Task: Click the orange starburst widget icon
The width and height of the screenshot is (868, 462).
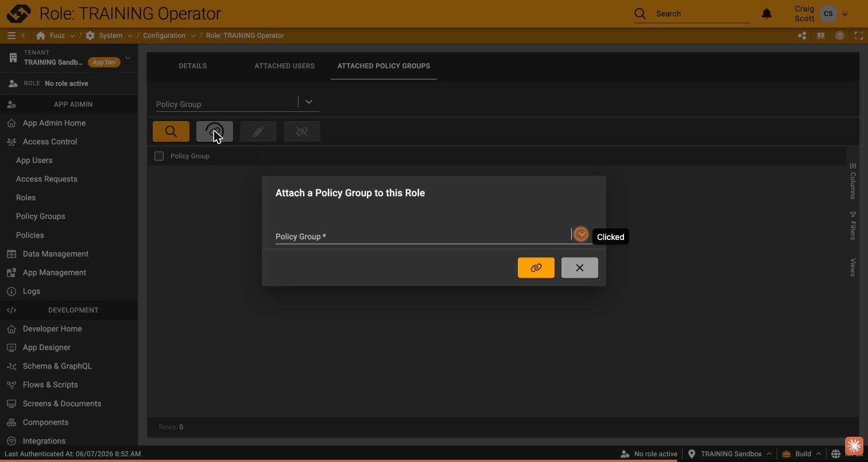Action: 854,446
